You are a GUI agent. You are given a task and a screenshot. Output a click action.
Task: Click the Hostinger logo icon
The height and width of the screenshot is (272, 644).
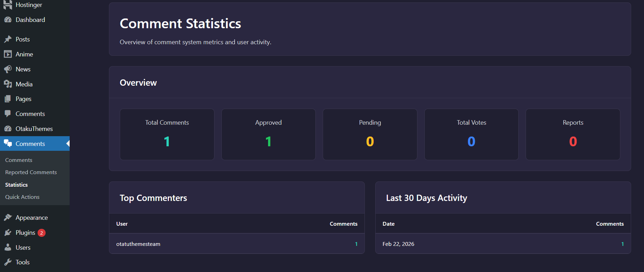(x=8, y=5)
